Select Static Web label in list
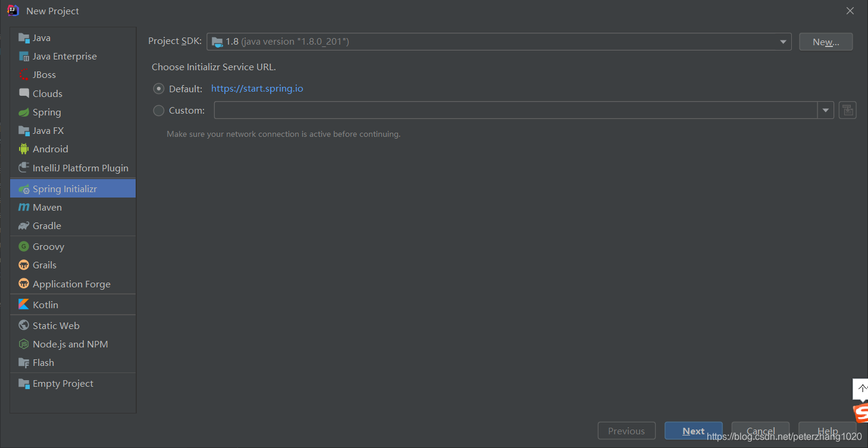This screenshot has width=868, height=448. click(x=56, y=325)
